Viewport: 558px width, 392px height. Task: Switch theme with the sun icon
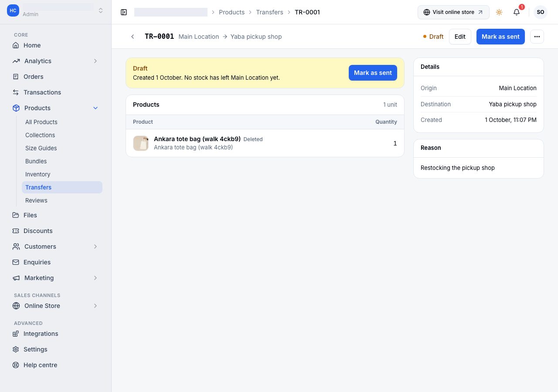click(499, 12)
